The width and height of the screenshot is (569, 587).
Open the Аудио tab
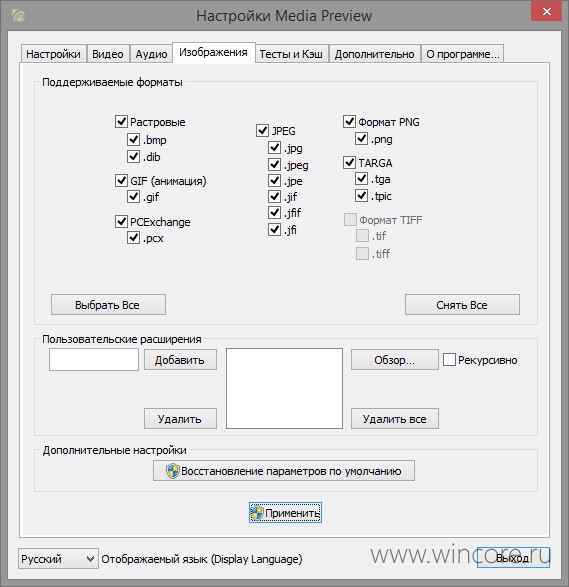point(151,54)
